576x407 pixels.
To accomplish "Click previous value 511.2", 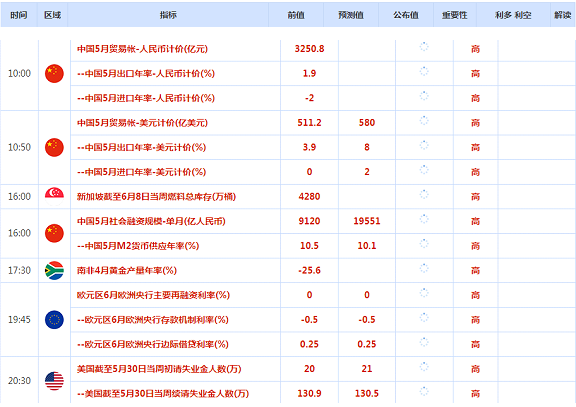I will pos(309,123).
